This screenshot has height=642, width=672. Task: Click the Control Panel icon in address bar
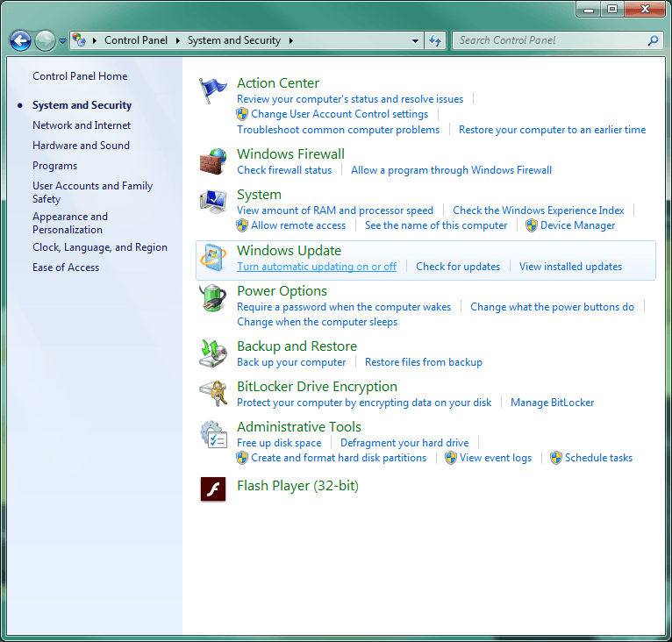tap(79, 40)
